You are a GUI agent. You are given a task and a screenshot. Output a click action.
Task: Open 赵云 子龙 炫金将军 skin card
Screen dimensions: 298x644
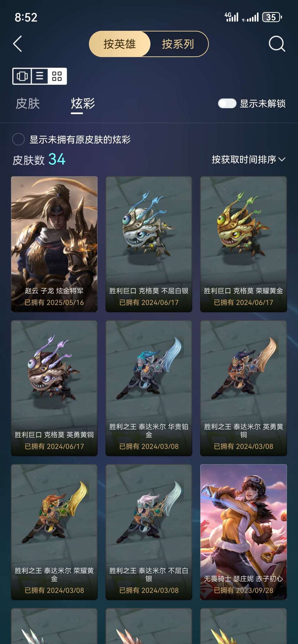pyautogui.click(x=54, y=244)
